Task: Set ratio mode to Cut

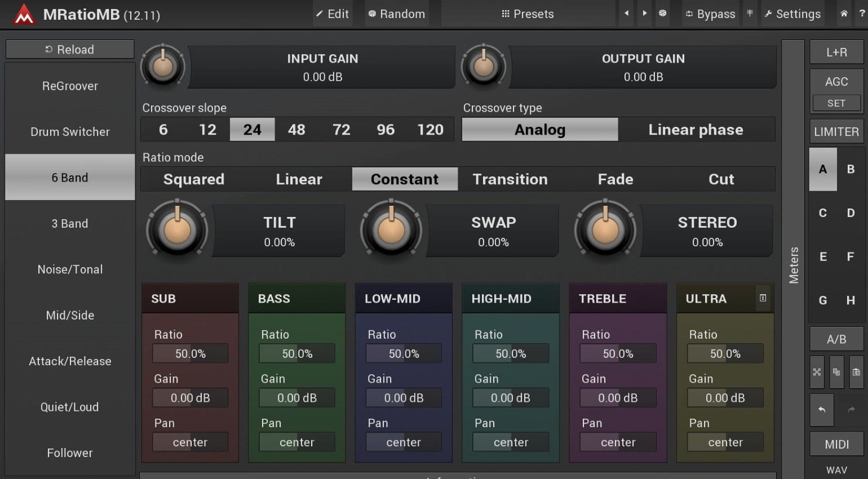Action: click(721, 179)
